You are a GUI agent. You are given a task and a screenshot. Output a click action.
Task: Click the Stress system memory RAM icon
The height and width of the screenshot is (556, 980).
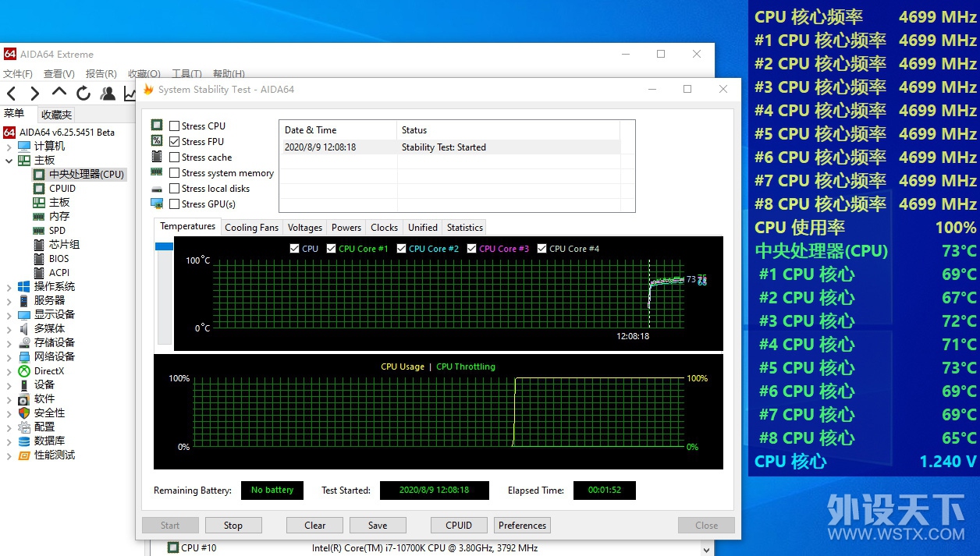[157, 172]
